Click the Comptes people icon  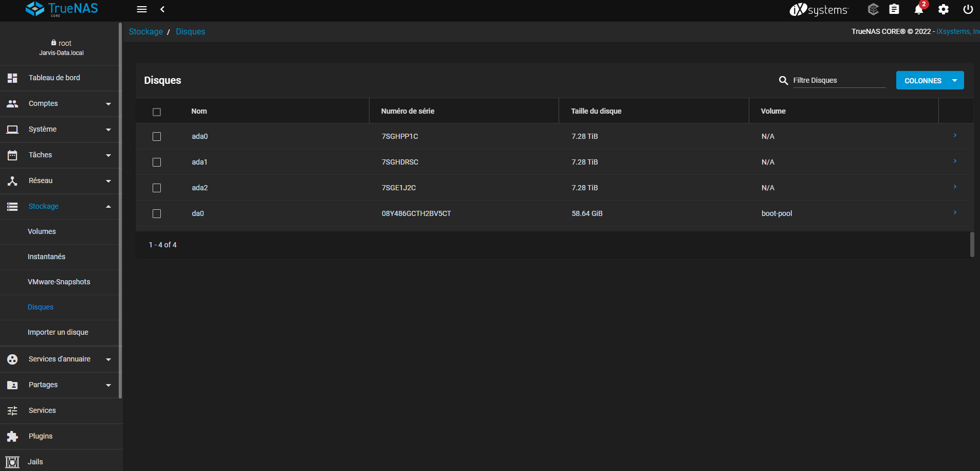click(12, 103)
